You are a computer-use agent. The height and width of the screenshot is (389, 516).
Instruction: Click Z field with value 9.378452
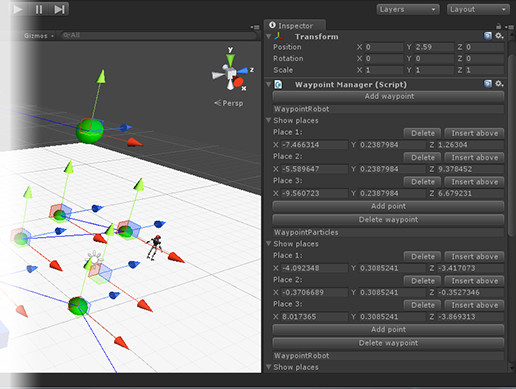coord(470,169)
